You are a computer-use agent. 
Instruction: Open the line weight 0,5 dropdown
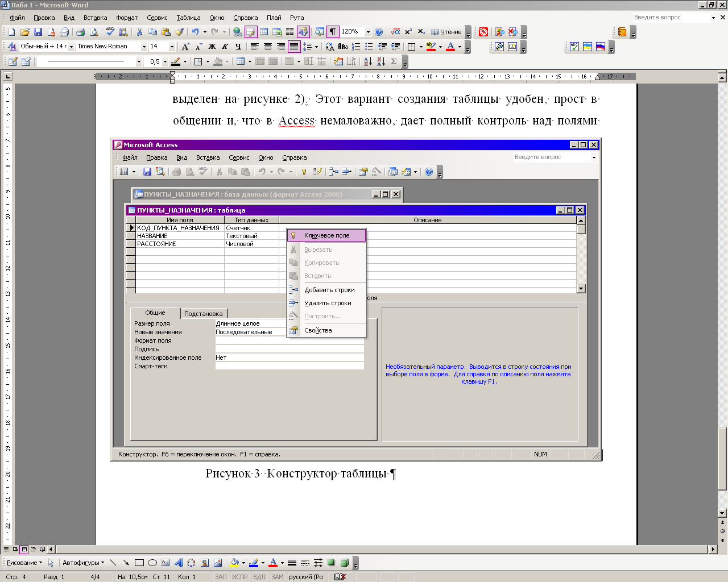(165, 61)
